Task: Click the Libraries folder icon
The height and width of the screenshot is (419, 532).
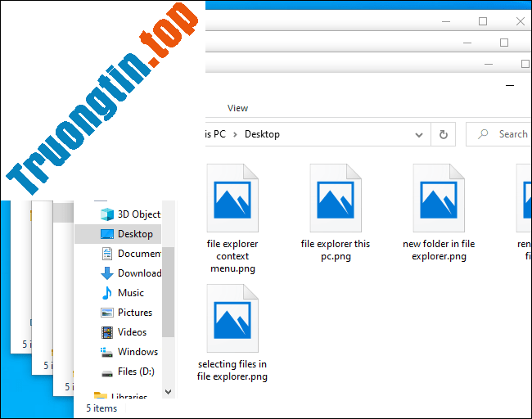Action: pos(101,395)
